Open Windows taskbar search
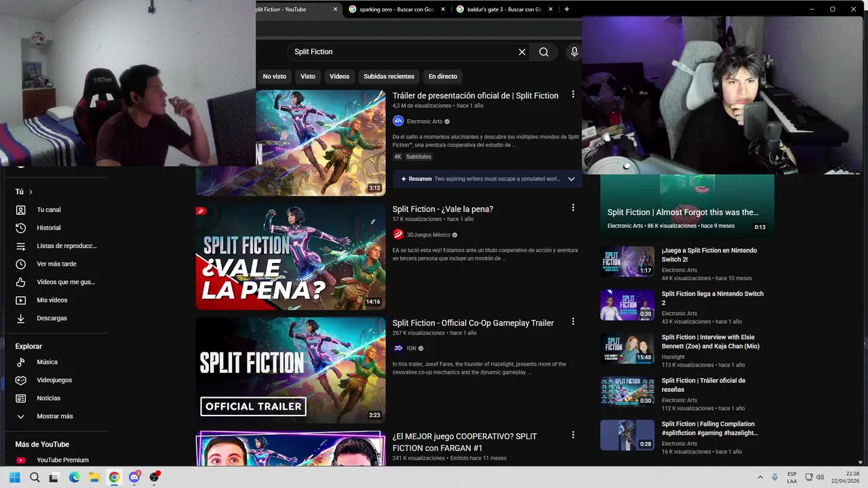868x488 pixels. (x=35, y=477)
